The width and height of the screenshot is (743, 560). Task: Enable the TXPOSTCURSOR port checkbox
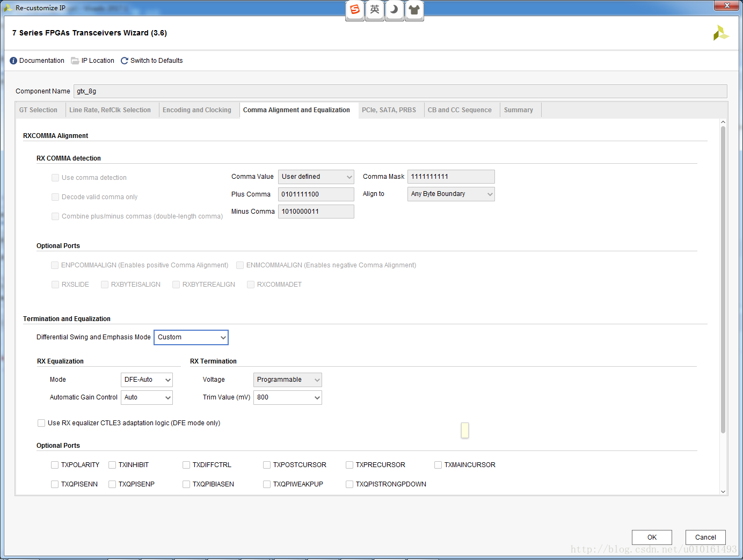267,465
